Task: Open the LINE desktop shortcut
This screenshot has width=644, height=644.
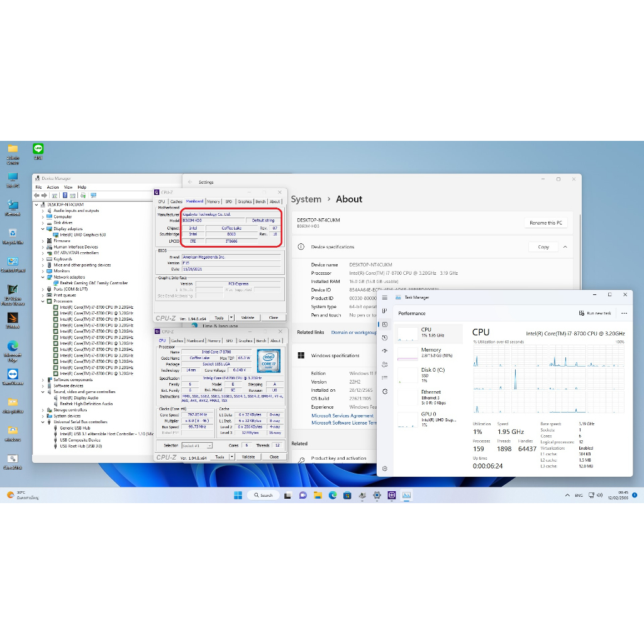Action: (x=38, y=150)
